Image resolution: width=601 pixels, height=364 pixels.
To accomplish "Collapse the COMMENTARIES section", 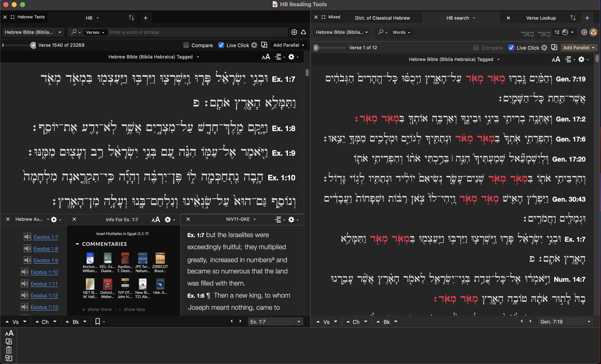I will (x=77, y=244).
